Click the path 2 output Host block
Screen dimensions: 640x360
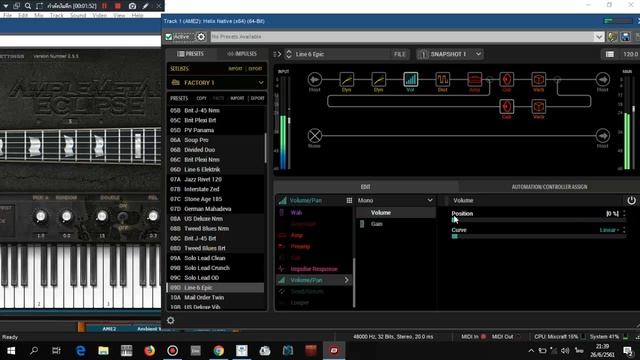pyautogui.click(x=602, y=136)
